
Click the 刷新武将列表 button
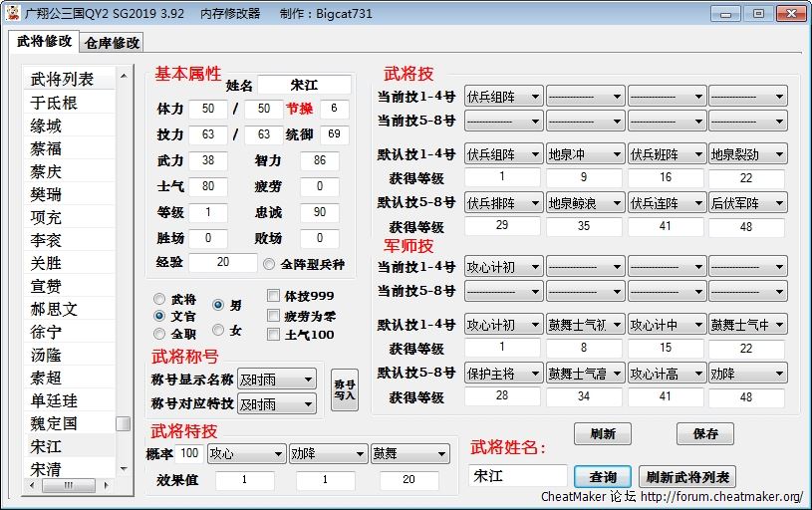click(x=687, y=477)
